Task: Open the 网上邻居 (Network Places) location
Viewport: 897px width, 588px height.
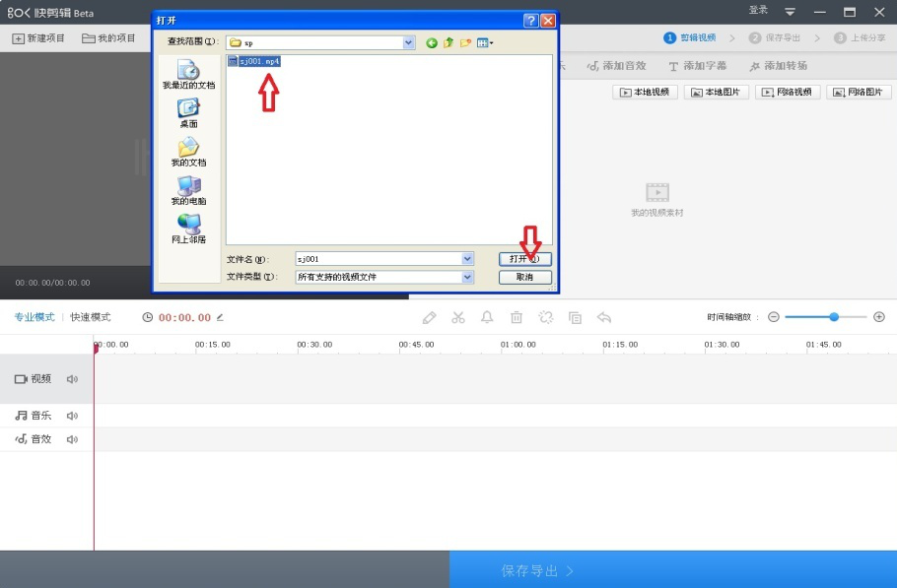Action: tap(189, 229)
